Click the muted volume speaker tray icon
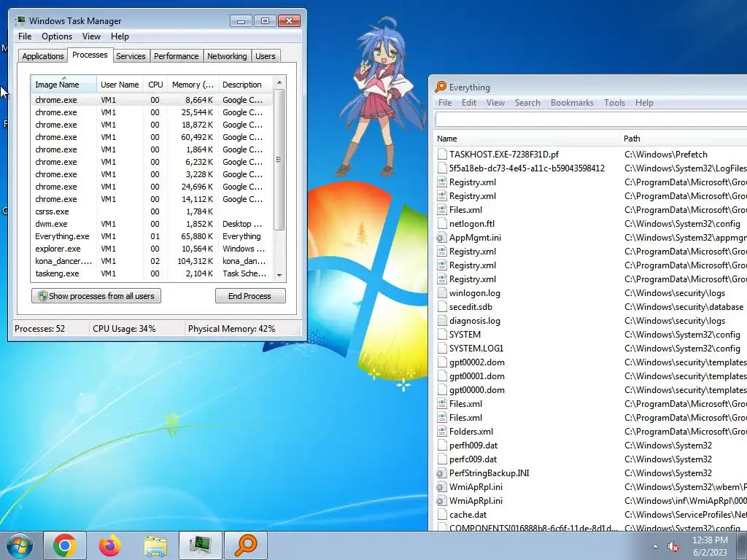 pos(673,547)
